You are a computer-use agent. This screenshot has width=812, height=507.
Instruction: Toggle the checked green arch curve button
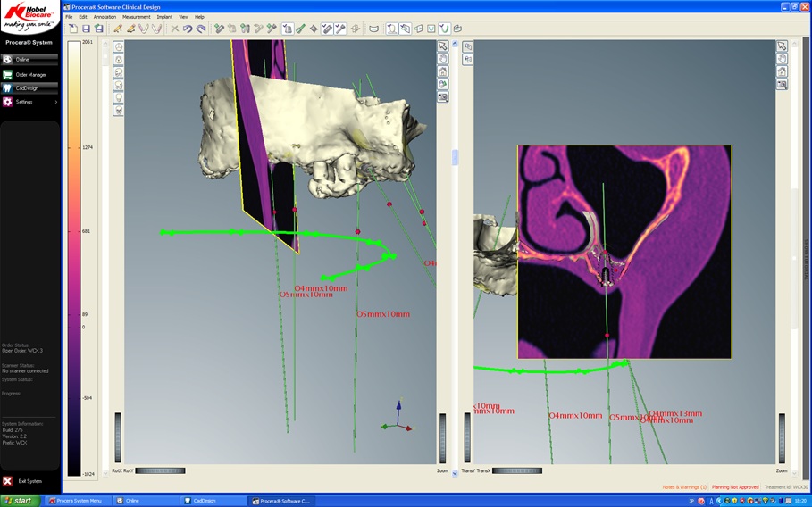[443, 29]
